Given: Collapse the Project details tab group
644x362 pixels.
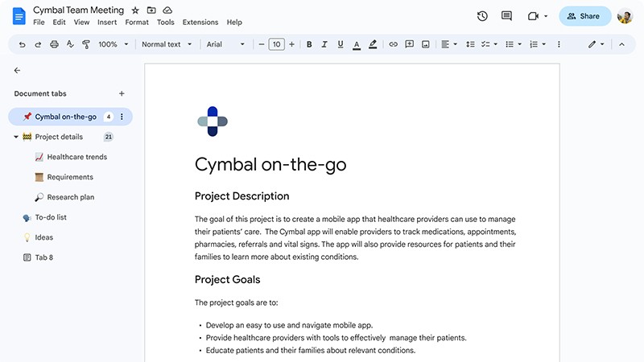Looking at the screenshot, I should 16,137.
